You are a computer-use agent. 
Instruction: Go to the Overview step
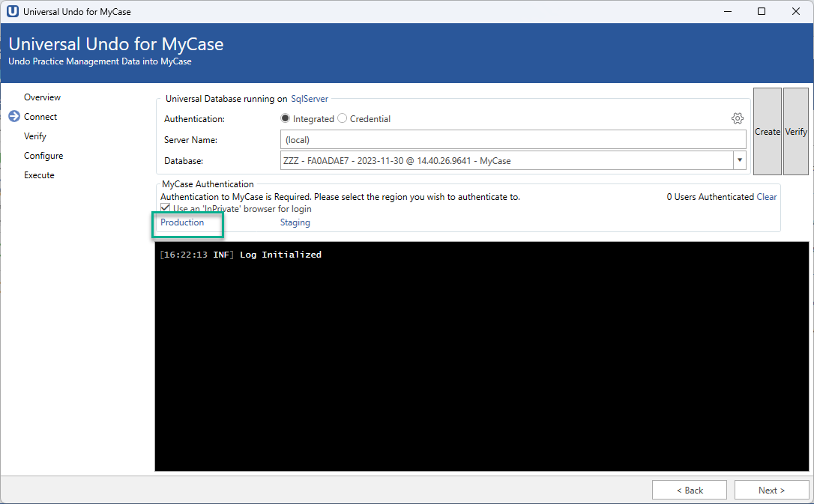[x=42, y=97]
